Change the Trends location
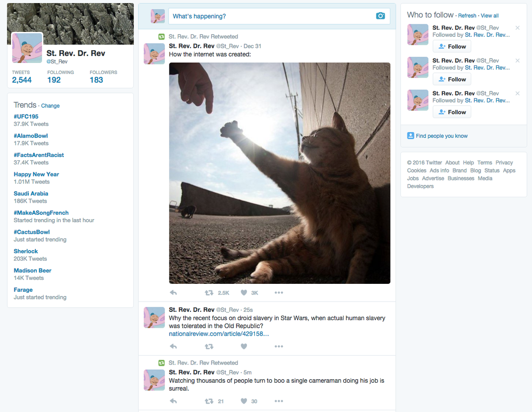The width and height of the screenshot is (532, 412). point(51,106)
